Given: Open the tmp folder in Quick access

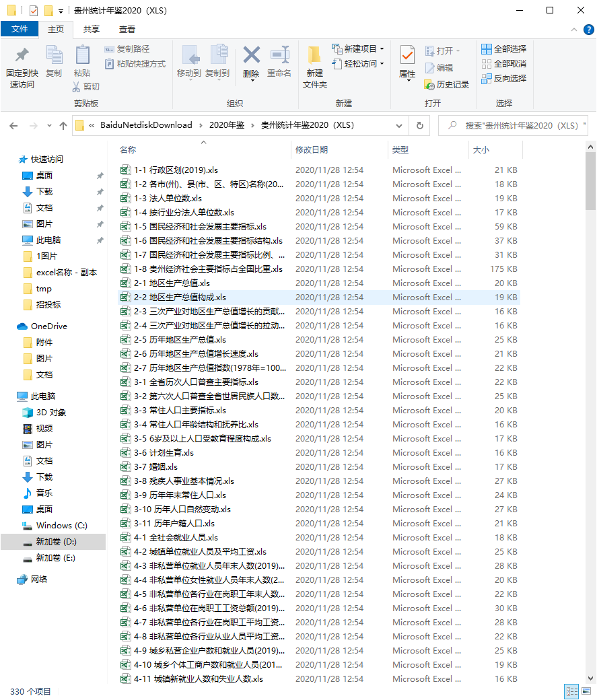Looking at the screenshot, I should 38,289.
